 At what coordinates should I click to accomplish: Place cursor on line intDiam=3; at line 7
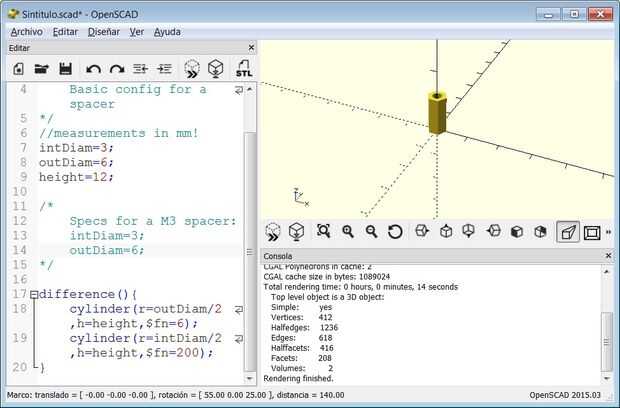tap(76, 148)
